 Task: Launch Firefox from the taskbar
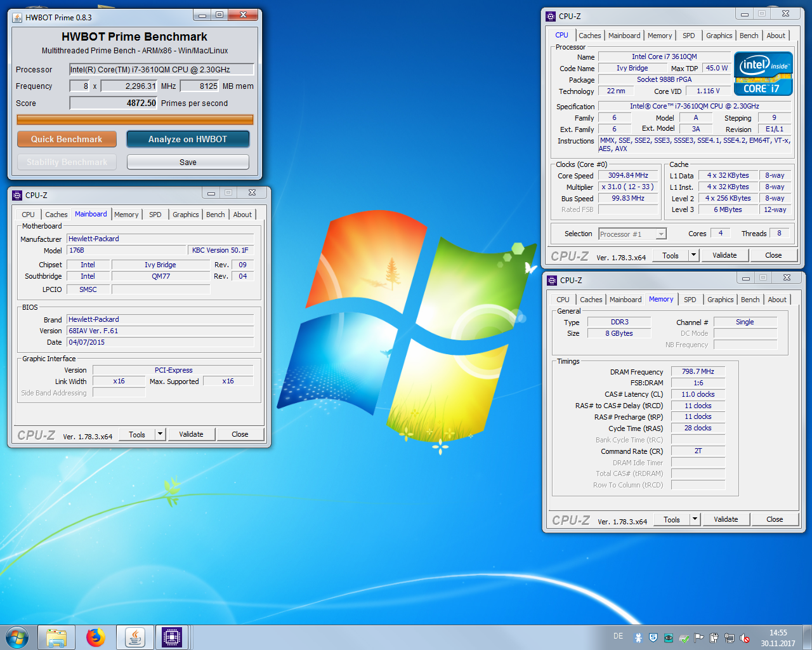[x=96, y=637]
